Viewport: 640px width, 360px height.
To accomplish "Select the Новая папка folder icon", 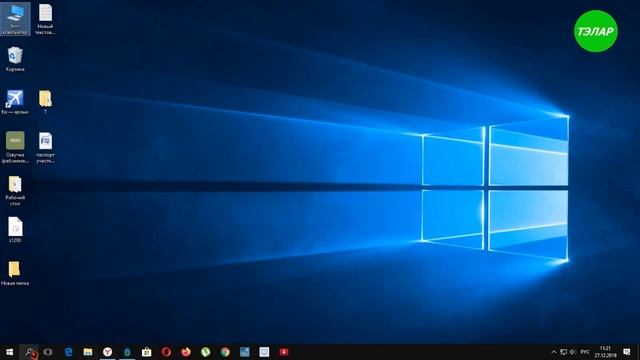I will [x=15, y=273].
